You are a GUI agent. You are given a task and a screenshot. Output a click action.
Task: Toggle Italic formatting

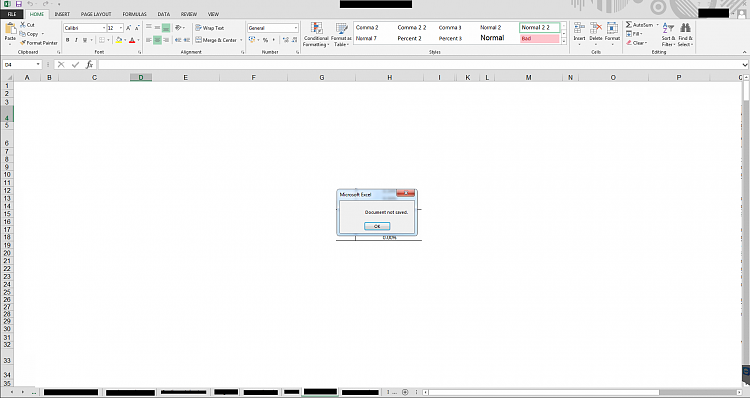(x=76, y=40)
